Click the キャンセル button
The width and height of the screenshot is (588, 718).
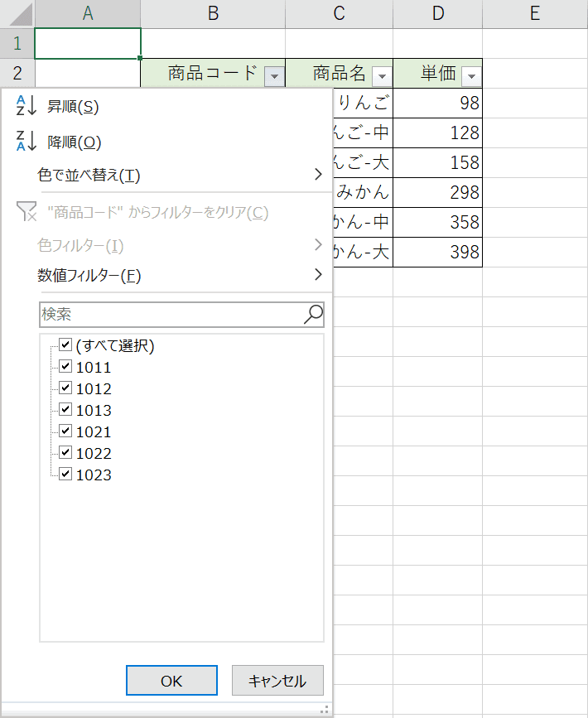277,681
